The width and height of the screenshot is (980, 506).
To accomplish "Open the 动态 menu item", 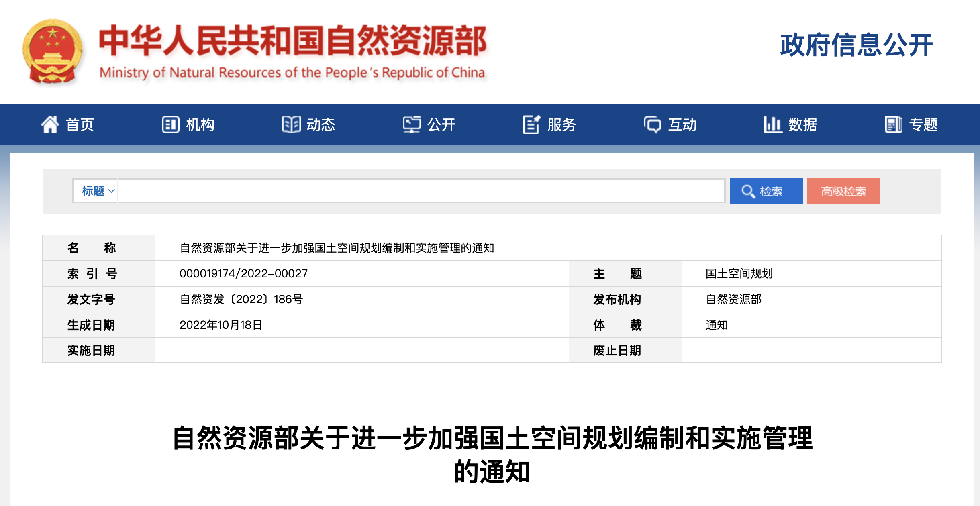I will coord(321,124).
